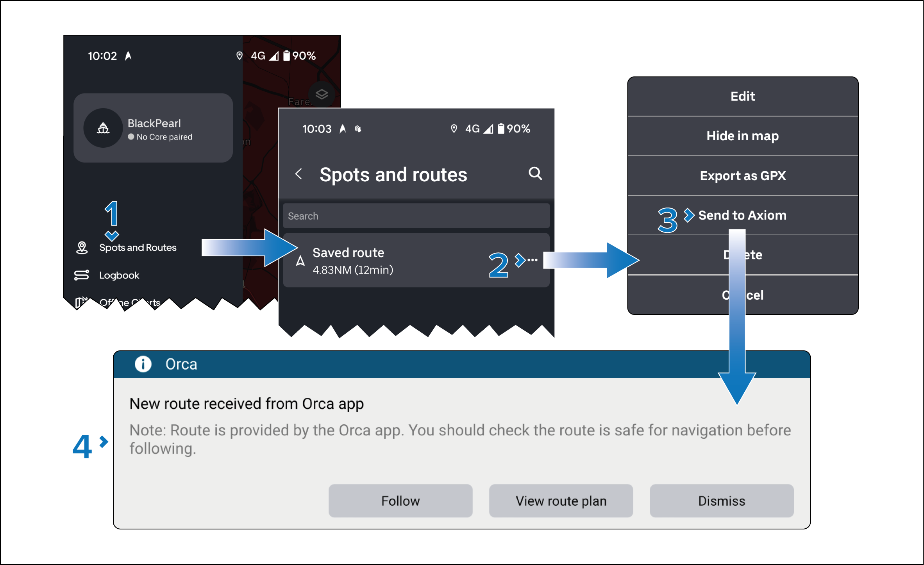This screenshot has width=924, height=565.
Task: Select Edit from the route menu
Action: point(742,97)
